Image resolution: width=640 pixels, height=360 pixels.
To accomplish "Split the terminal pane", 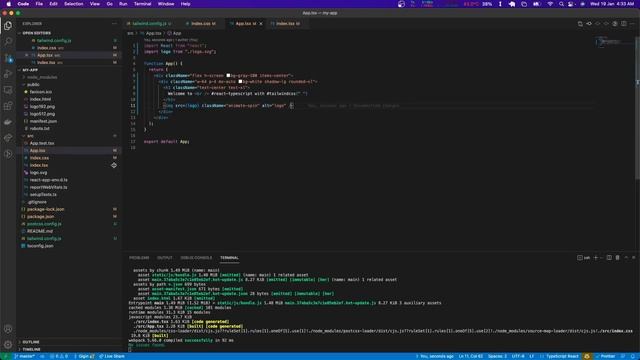I will [609, 258].
